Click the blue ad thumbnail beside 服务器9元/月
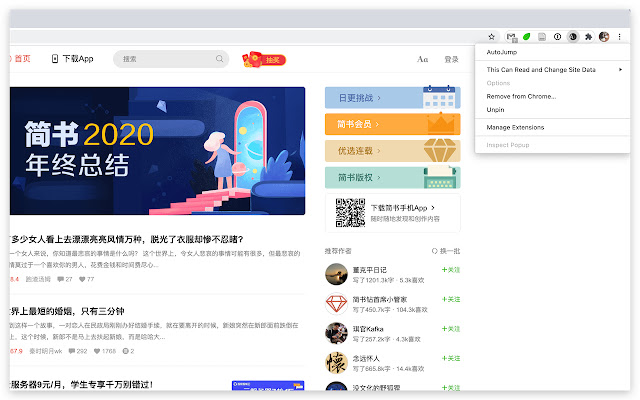 click(x=268, y=386)
